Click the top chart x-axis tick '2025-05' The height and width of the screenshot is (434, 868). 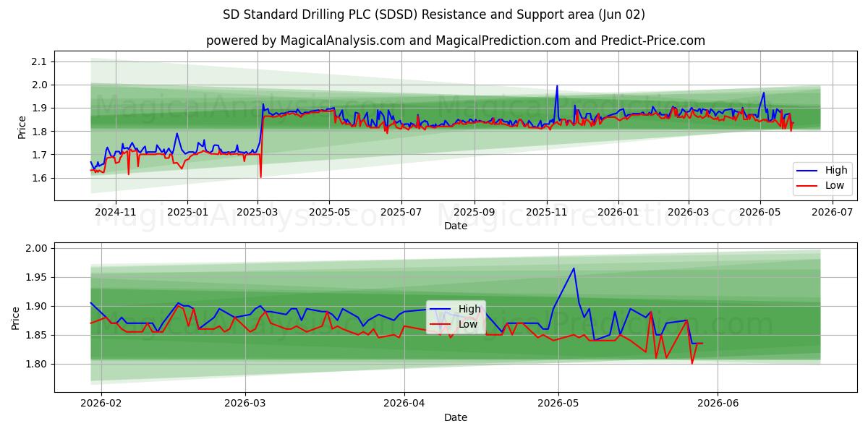pos(329,212)
